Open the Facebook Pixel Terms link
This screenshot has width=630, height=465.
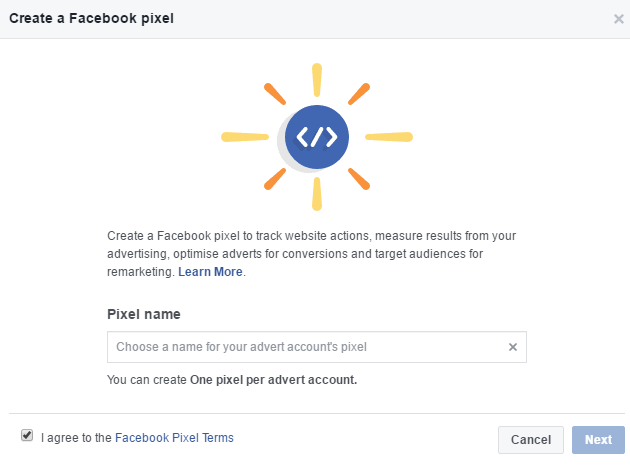coord(174,437)
